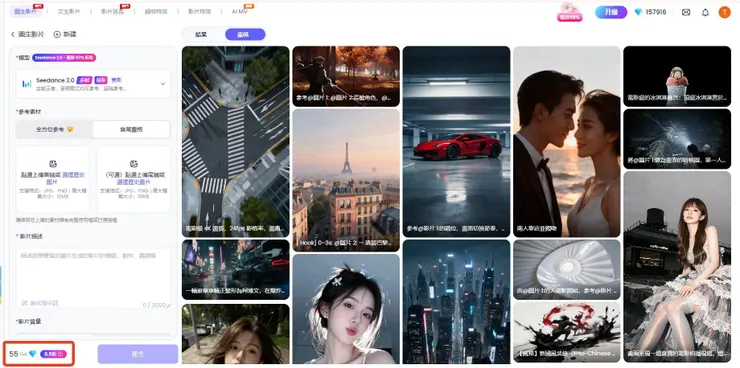
Task: Open the girl in lace dress thumbnail
Action: [677, 267]
